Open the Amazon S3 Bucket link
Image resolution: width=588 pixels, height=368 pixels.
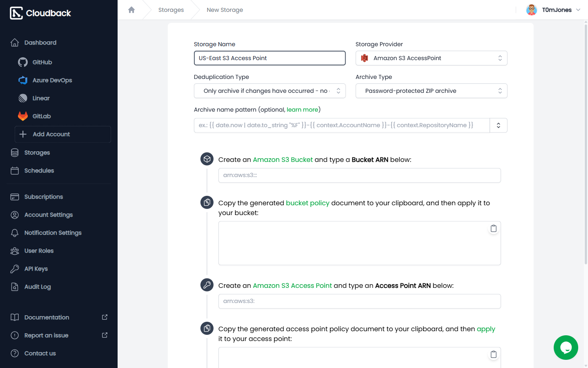point(283,159)
